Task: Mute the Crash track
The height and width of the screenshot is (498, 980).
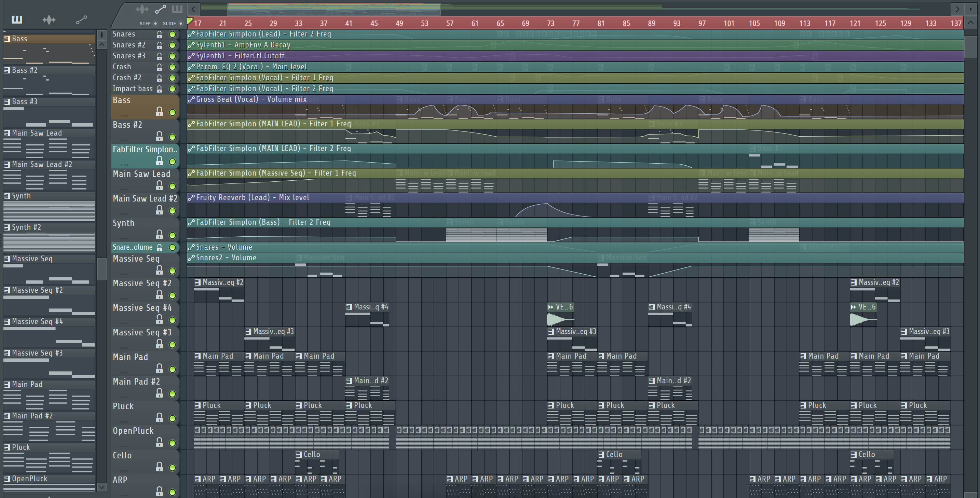Action: click(172, 67)
